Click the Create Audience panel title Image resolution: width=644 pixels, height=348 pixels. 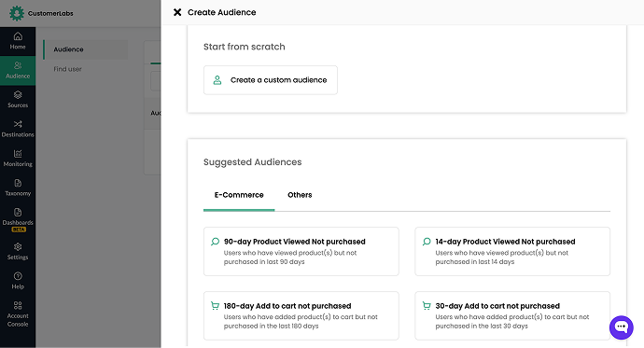tap(222, 12)
